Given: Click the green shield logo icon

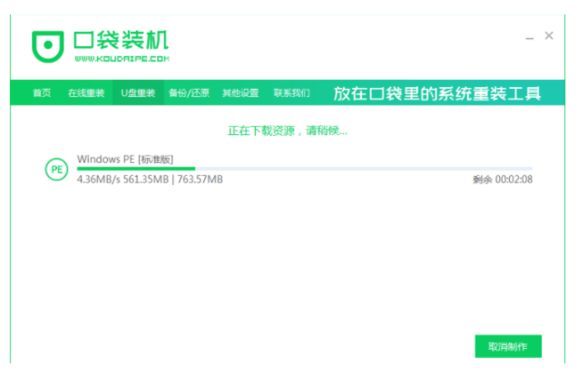Looking at the screenshot, I should [x=47, y=46].
